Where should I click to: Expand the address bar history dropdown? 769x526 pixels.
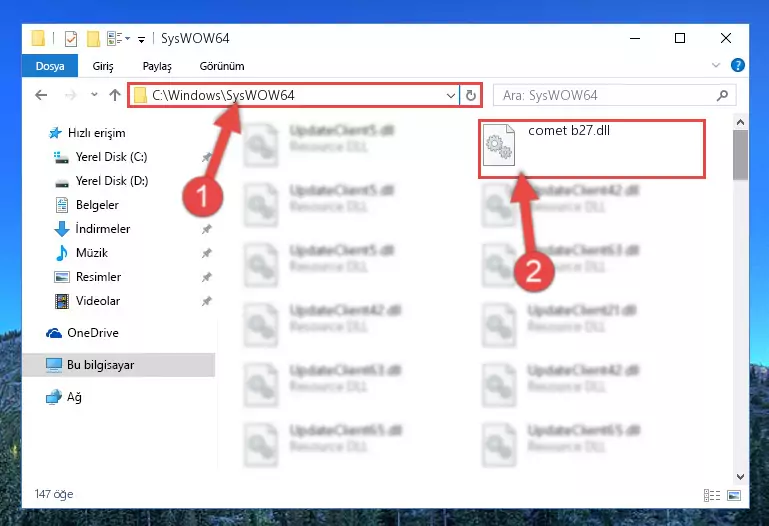pos(451,96)
